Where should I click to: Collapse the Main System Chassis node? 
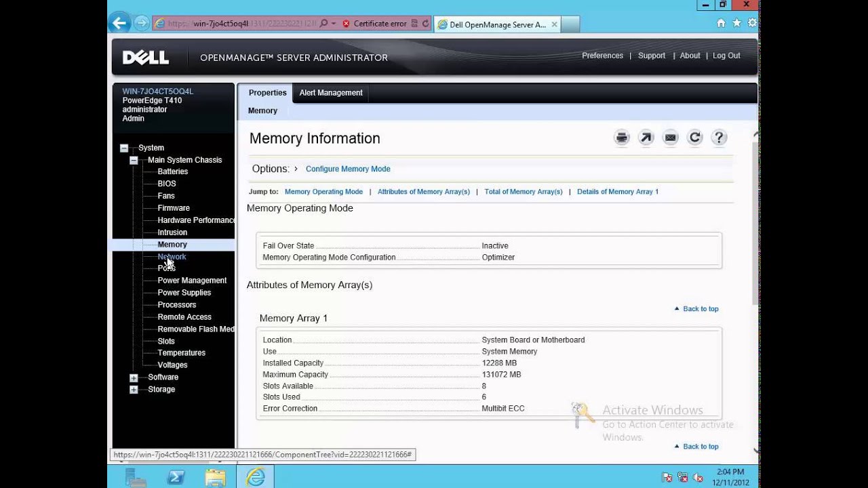134,160
